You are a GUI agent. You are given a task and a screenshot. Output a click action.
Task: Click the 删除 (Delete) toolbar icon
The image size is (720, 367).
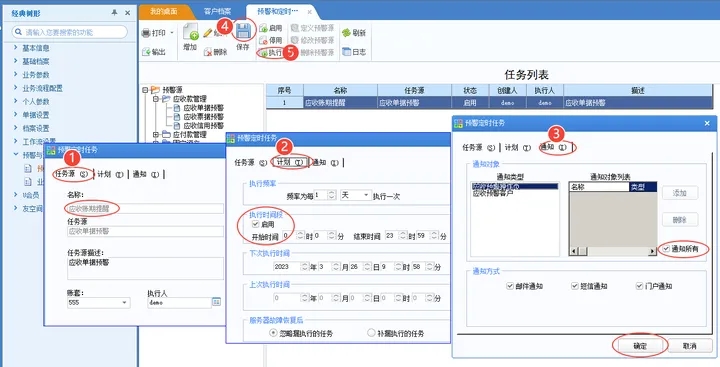pos(208,52)
